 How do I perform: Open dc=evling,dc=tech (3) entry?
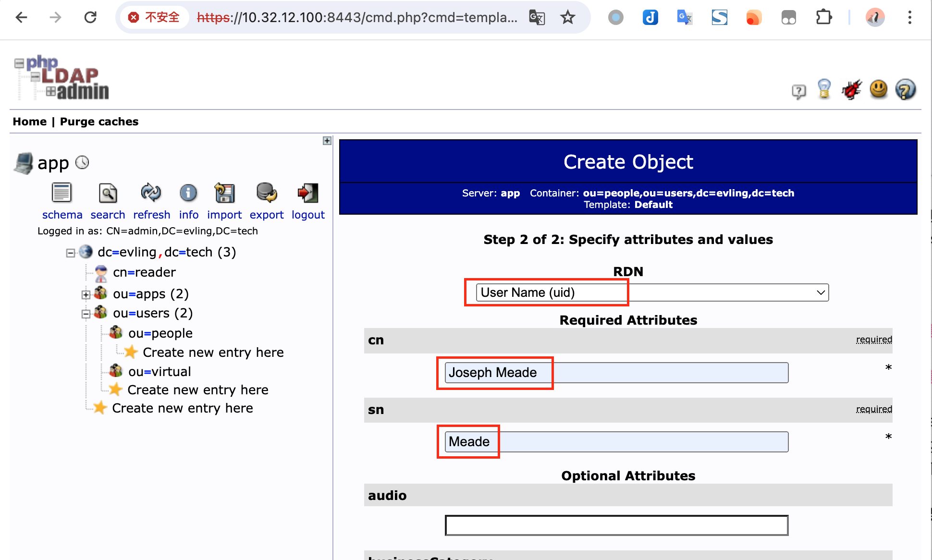[167, 252]
